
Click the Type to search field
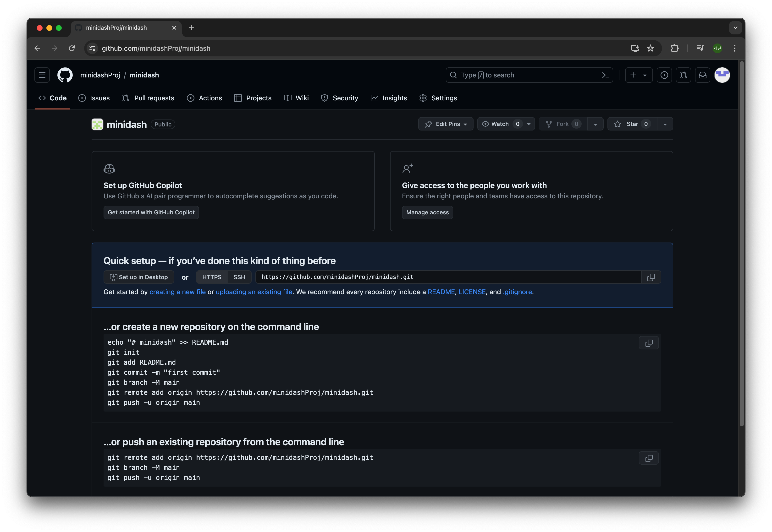(522, 75)
